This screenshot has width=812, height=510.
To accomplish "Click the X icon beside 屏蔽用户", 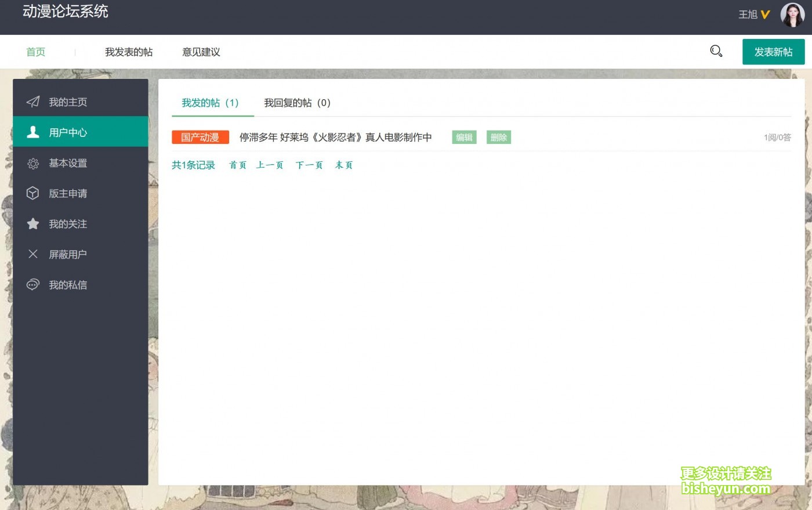I will (33, 254).
